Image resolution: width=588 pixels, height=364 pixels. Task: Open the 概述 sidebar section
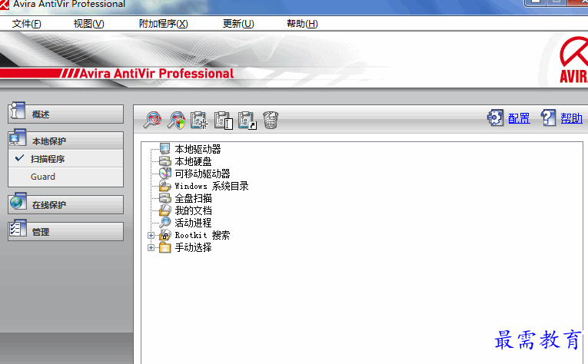(65, 114)
